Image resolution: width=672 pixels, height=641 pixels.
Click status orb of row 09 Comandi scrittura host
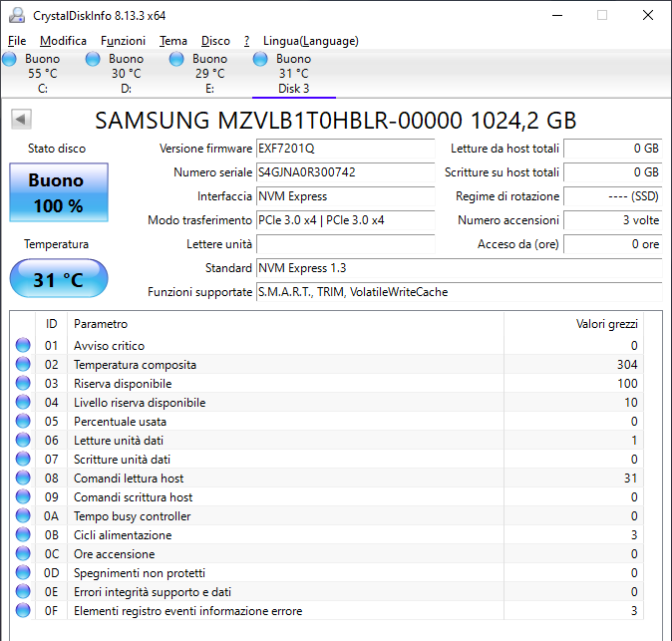point(23,496)
